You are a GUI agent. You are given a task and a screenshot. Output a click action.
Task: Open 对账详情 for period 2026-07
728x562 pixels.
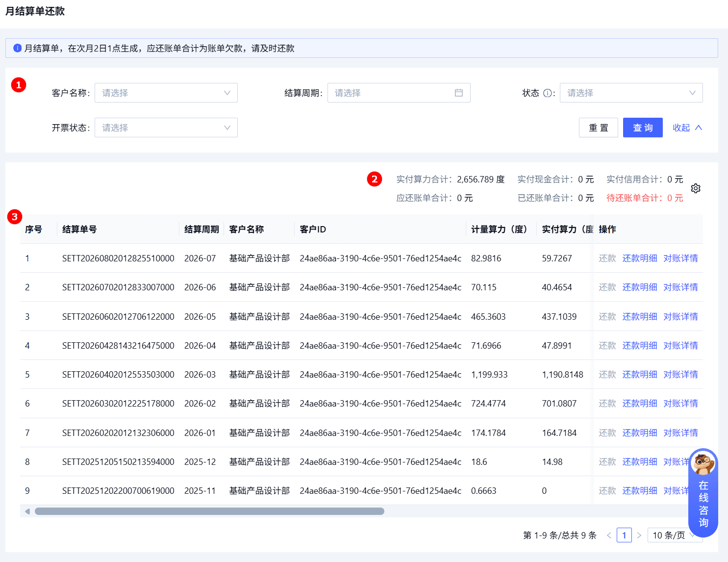(680, 258)
